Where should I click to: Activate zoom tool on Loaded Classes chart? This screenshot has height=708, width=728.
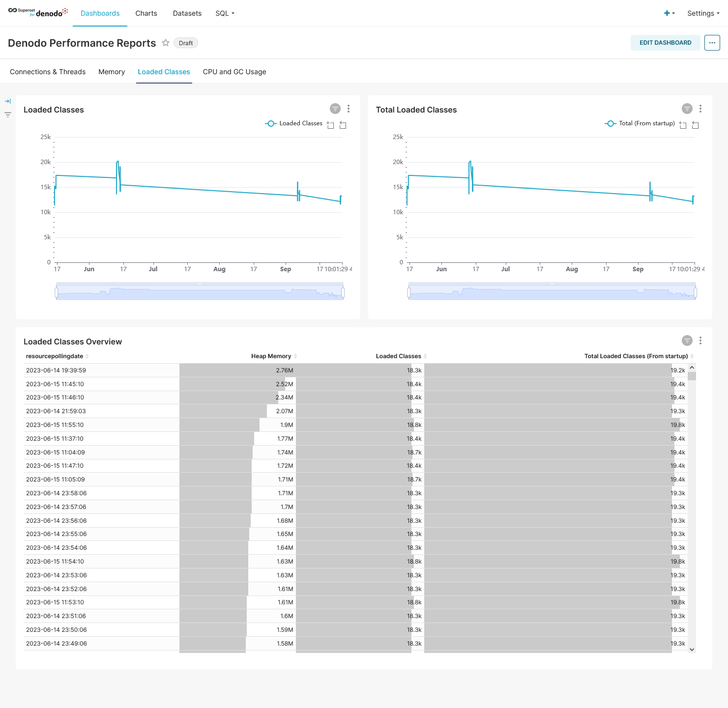330,125
